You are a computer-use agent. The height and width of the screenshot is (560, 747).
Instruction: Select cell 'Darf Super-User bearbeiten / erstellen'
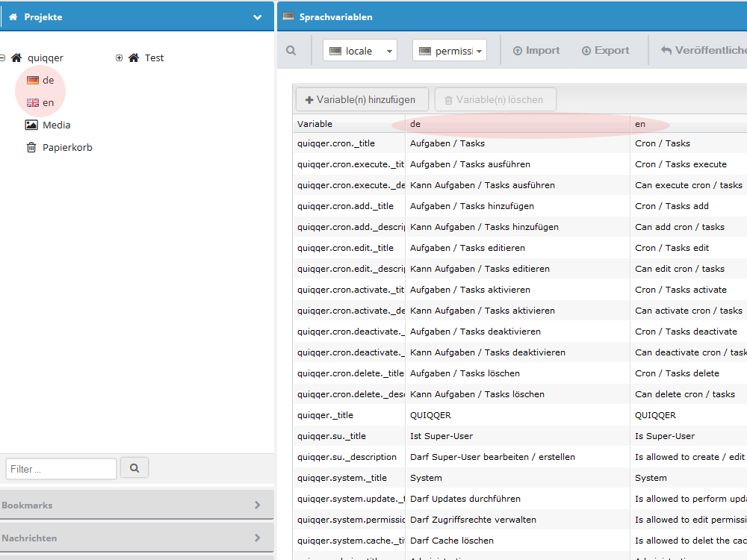point(518,457)
